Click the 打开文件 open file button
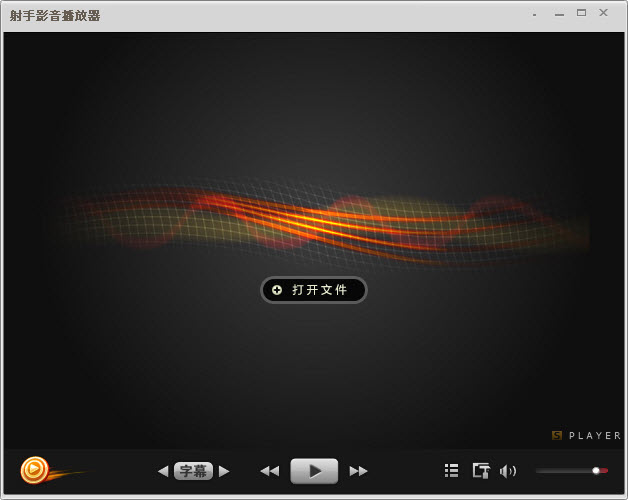Screen dimensions: 628x500 click(314, 290)
